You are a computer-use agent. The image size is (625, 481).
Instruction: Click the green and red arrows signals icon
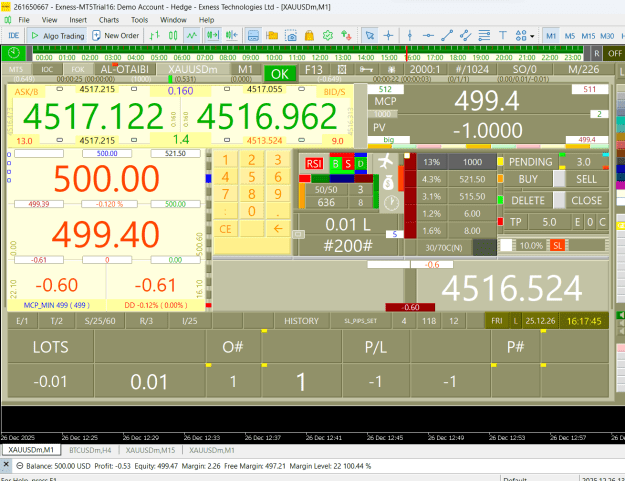[346, 35]
